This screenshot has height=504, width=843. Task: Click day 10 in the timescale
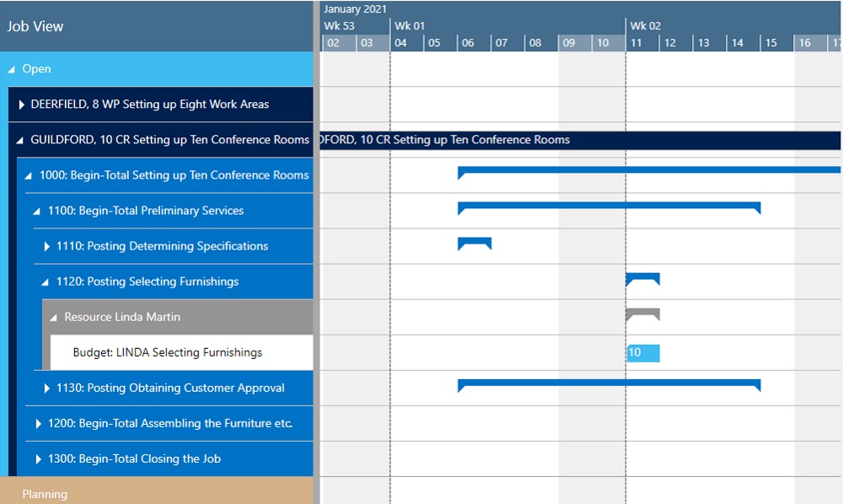point(609,43)
